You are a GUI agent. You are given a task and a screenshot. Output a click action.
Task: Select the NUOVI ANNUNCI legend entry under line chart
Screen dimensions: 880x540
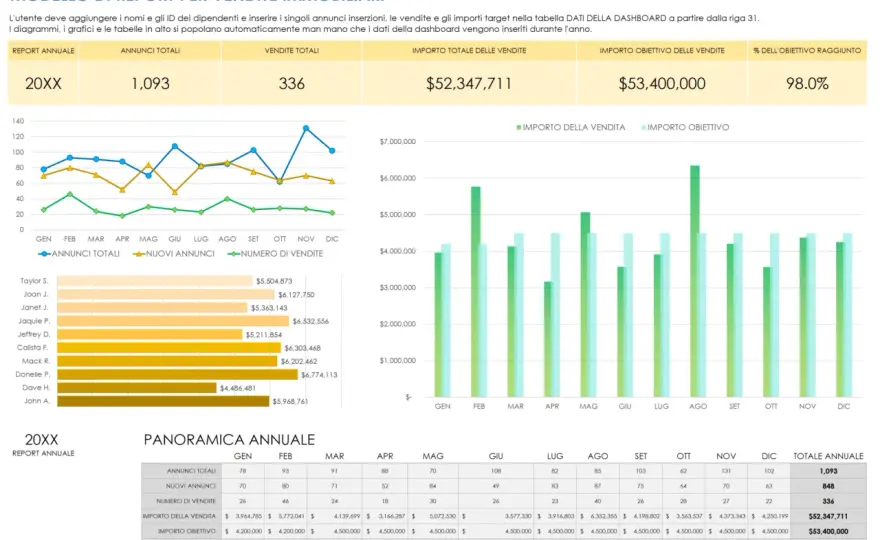click(x=173, y=254)
